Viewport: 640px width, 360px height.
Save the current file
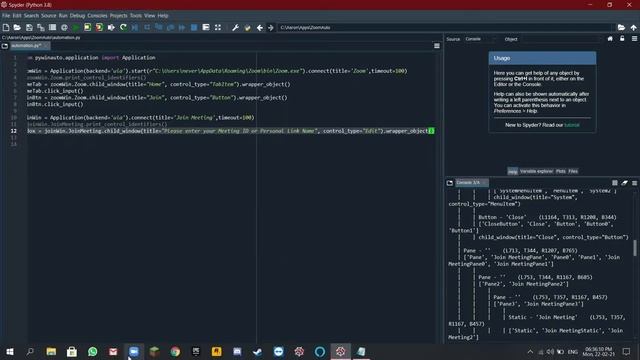tap(29, 27)
